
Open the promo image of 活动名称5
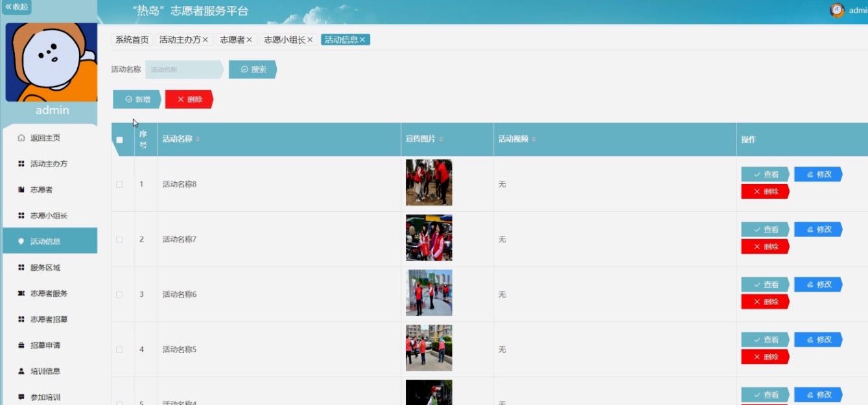click(428, 348)
